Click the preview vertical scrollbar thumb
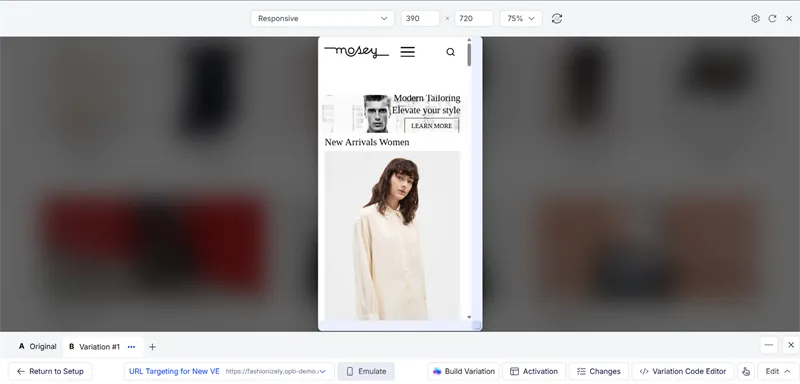 469,55
